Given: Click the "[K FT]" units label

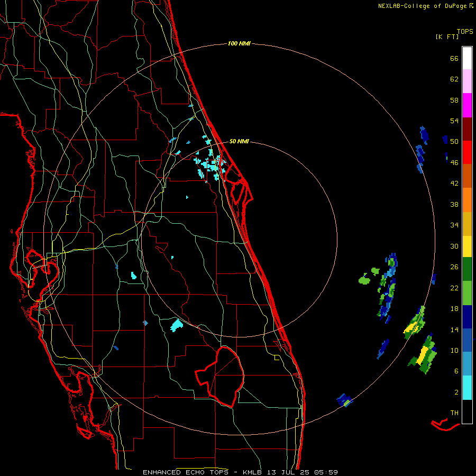Looking at the screenshot, I should point(447,36).
